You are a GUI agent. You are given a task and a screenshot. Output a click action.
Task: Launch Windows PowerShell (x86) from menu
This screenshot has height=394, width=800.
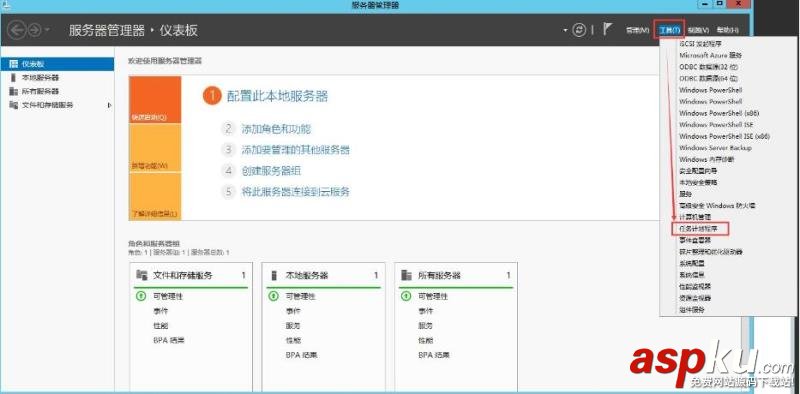719,113
